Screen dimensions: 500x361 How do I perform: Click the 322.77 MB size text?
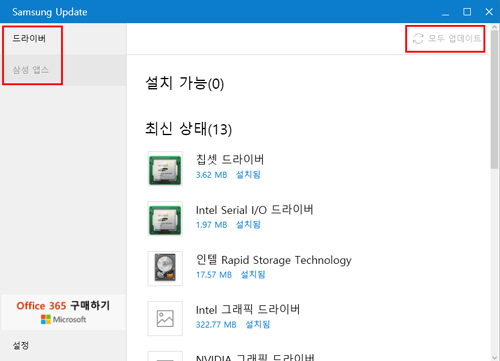(x=216, y=325)
